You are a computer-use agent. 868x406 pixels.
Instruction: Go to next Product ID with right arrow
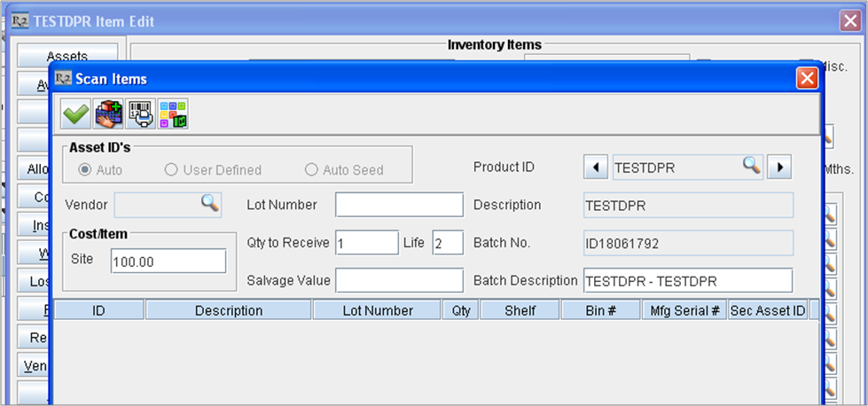tap(779, 167)
